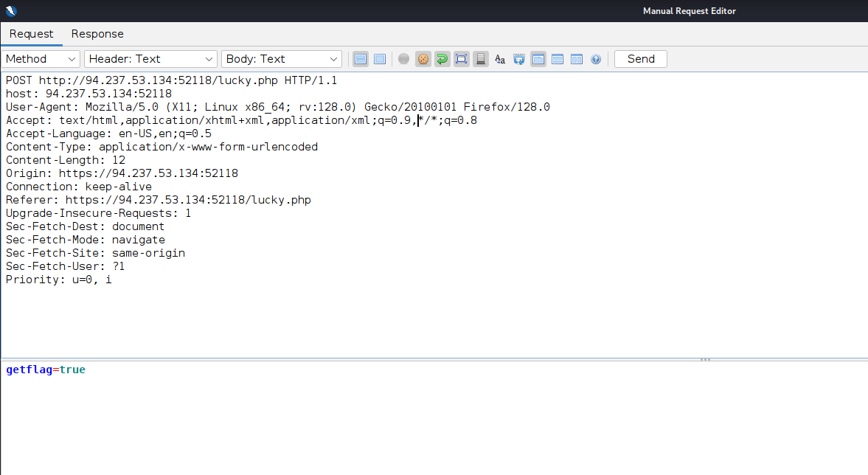Click the Aa lowercase header names icon

tap(500, 59)
